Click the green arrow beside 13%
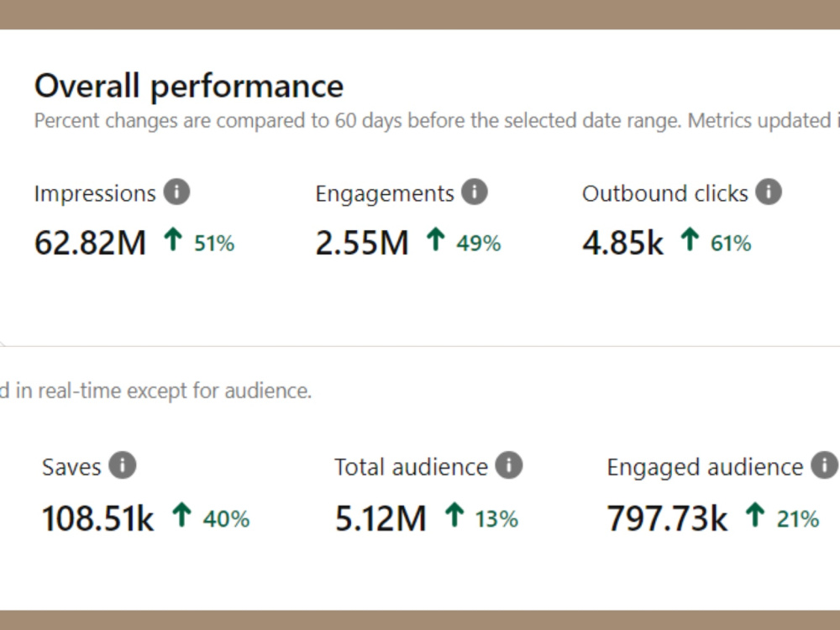Image resolution: width=840 pixels, height=630 pixels. point(454,514)
